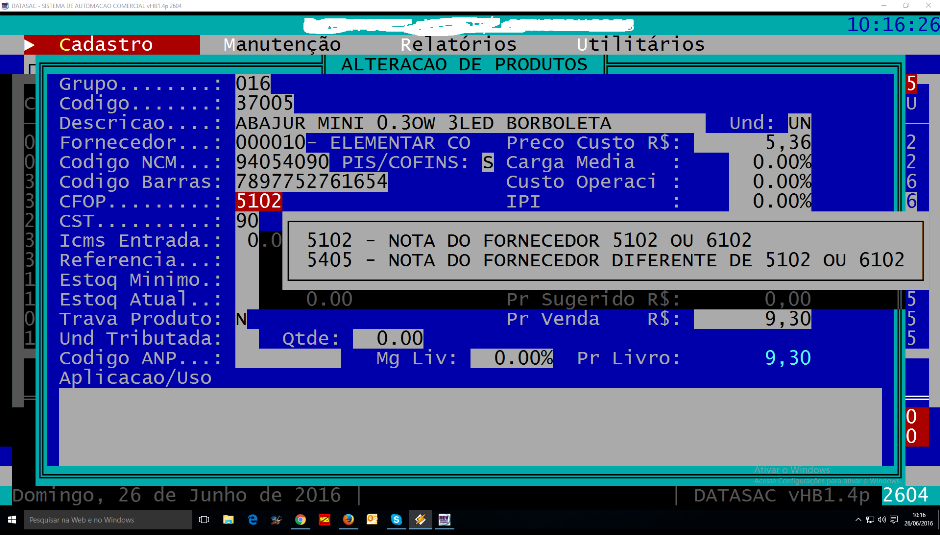This screenshot has width=940, height=535.
Task: Click the Mg Liv percent field
Action: tap(511, 358)
